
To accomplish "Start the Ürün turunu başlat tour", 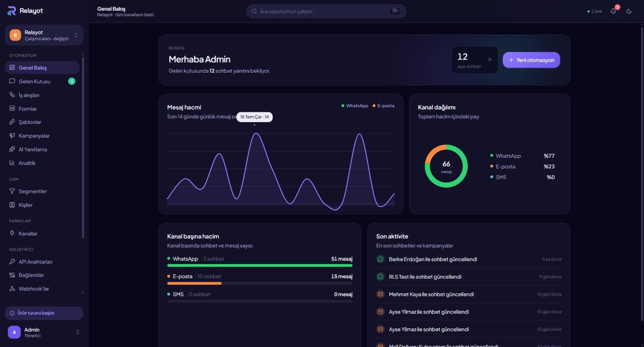I will tap(44, 313).
